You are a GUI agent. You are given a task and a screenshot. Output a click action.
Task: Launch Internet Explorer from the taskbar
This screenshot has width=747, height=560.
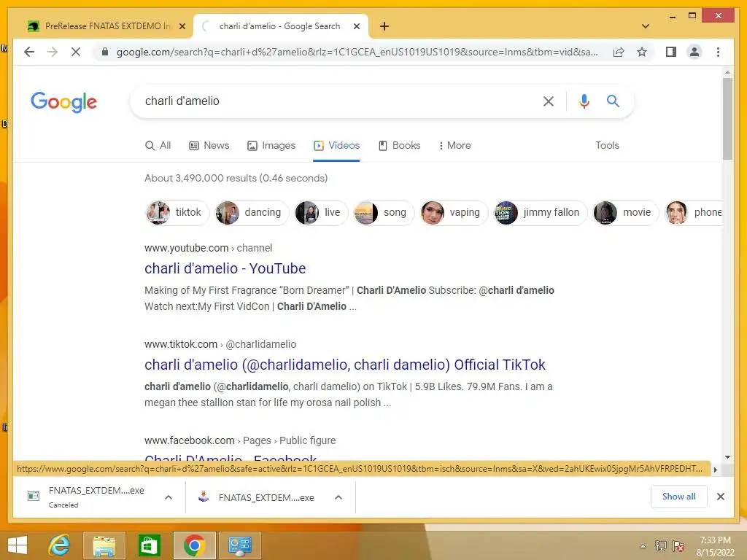(60, 545)
